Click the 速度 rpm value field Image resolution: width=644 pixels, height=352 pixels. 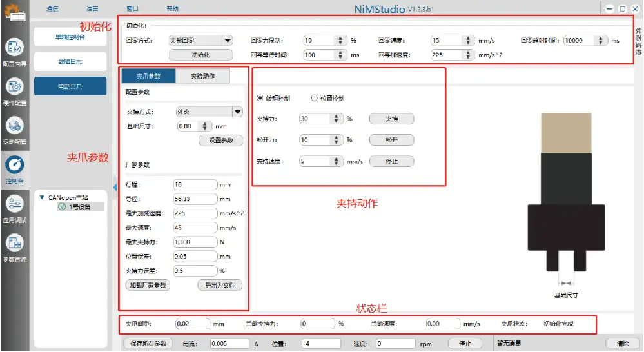tap(396, 344)
